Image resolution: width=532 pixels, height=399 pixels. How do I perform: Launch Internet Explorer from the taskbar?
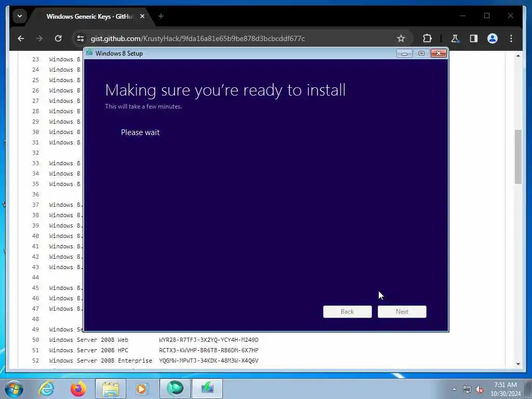[x=46, y=389]
